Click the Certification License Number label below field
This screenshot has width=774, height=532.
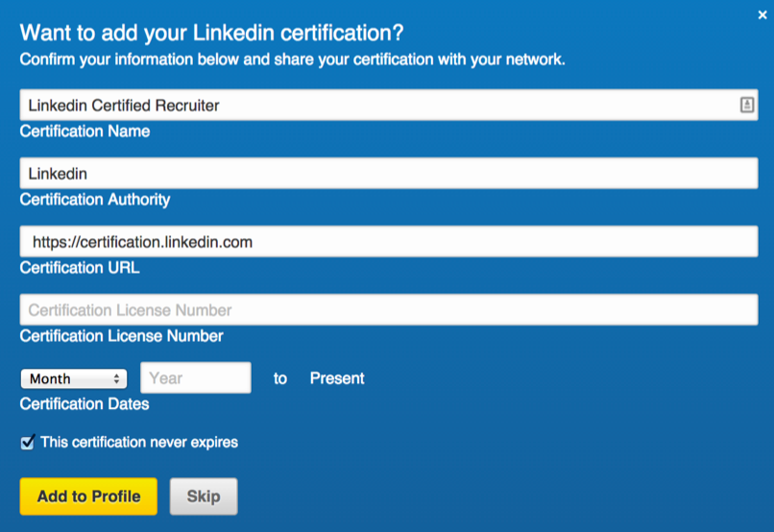pos(121,336)
